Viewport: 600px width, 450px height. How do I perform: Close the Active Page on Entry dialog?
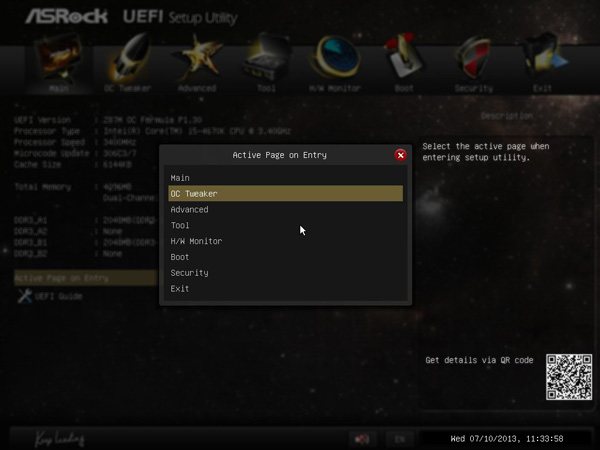pyautogui.click(x=400, y=155)
